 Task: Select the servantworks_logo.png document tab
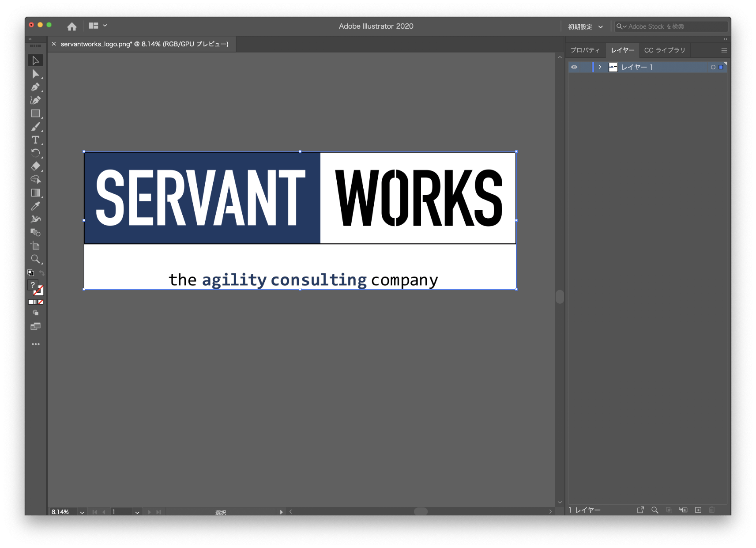click(144, 44)
